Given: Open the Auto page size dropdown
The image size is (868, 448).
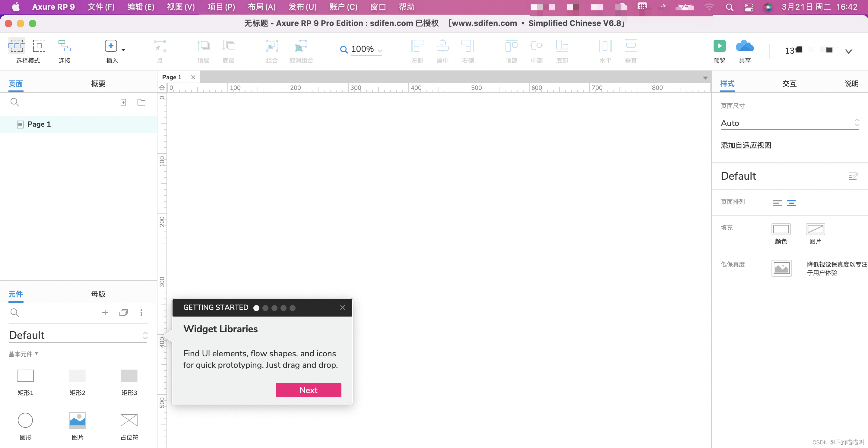Looking at the screenshot, I should click(790, 123).
